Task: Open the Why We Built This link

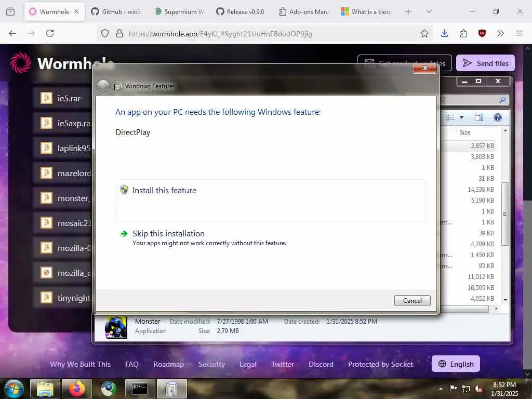Action: pyautogui.click(x=81, y=364)
